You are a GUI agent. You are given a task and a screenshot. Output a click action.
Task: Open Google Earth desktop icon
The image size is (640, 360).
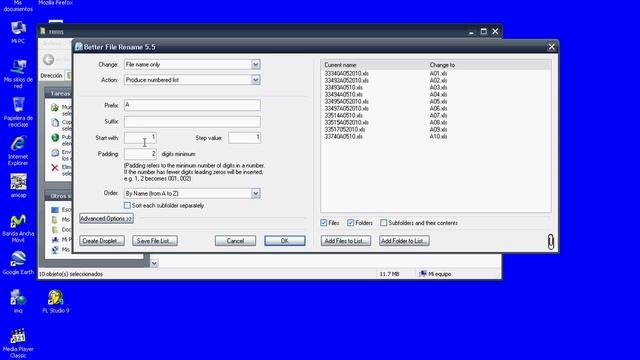click(18, 262)
